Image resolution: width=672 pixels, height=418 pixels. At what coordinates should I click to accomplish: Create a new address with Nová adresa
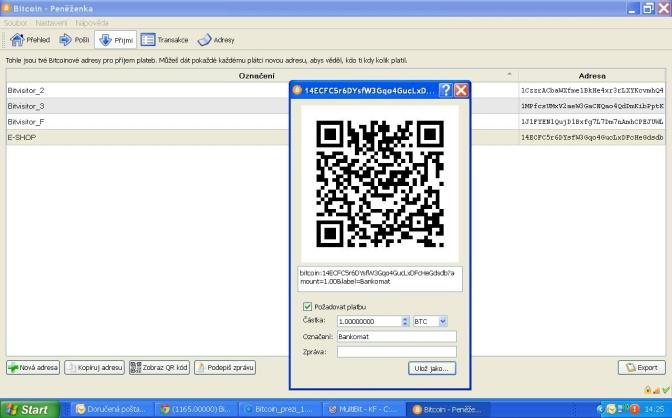(x=33, y=367)
